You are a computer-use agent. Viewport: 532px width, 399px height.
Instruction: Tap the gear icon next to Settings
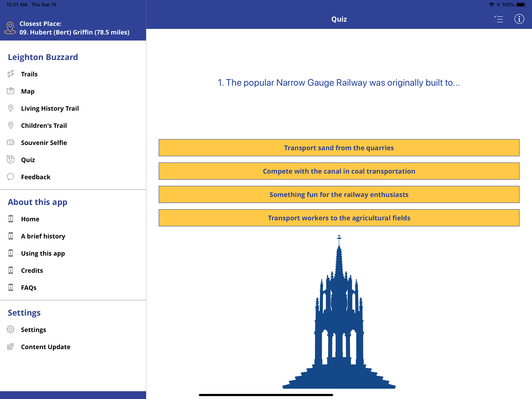[11, 329]
